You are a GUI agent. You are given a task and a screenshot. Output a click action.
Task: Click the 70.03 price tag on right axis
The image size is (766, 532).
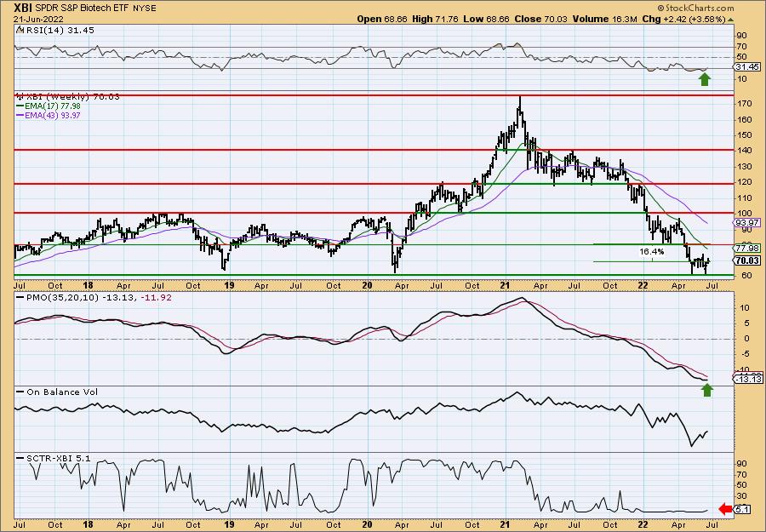click(x=747, y=261)
